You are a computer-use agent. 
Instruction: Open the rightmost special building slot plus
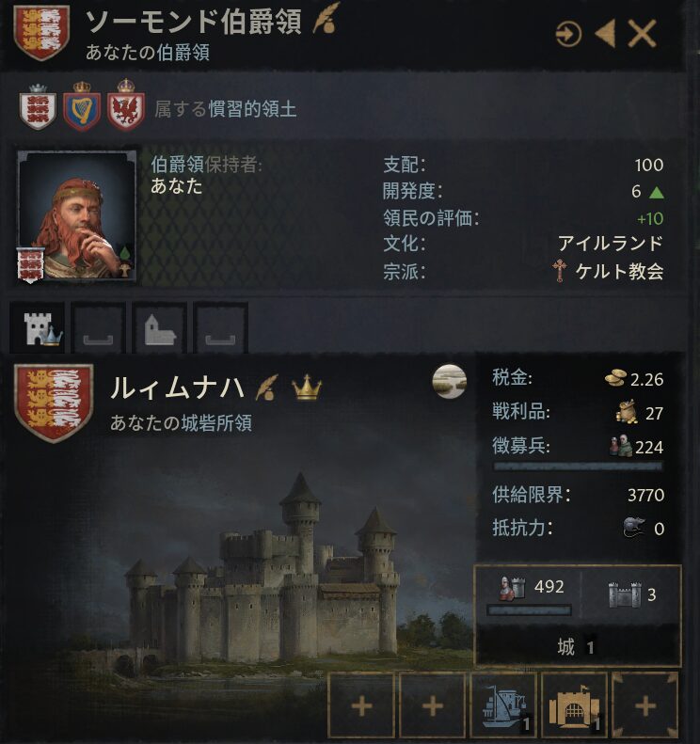tap(645, 705)
